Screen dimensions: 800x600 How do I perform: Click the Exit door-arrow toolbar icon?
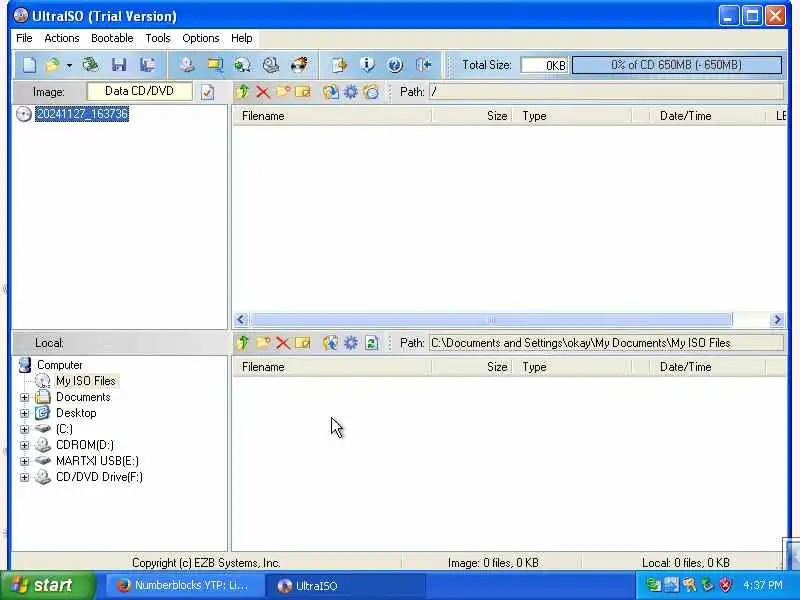(x=423, y=65)
